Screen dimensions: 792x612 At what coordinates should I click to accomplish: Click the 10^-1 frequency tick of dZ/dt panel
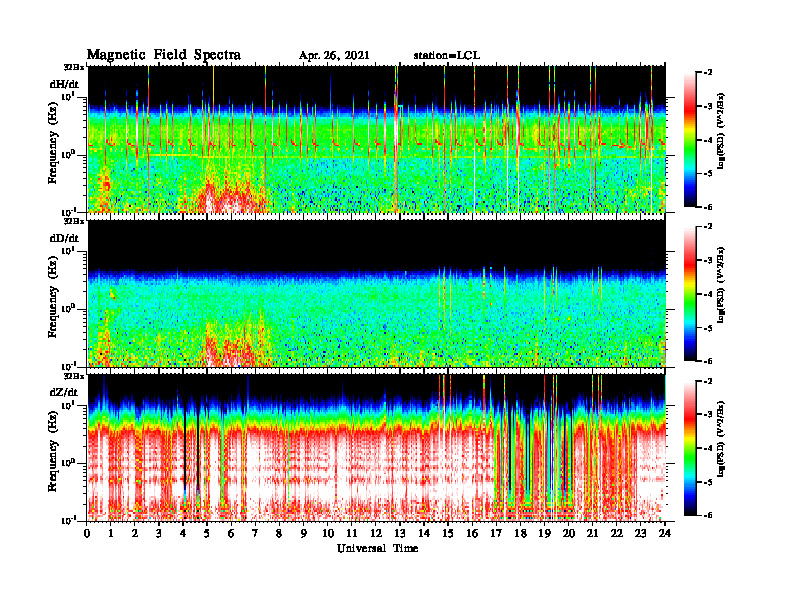pos(67,520)
